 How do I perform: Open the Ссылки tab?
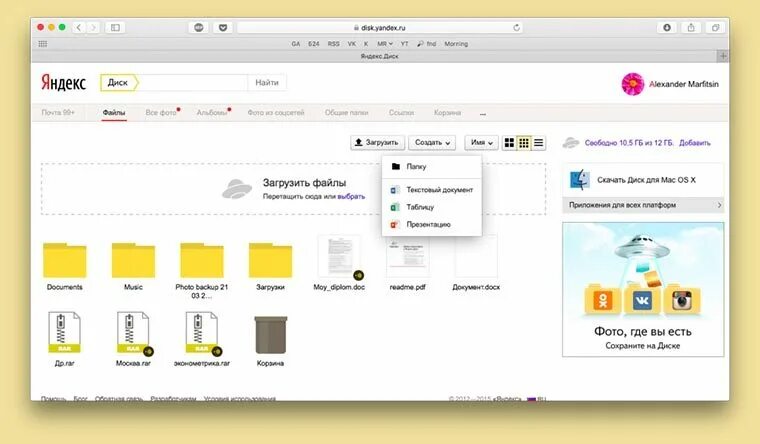click(x=401, y=112)
